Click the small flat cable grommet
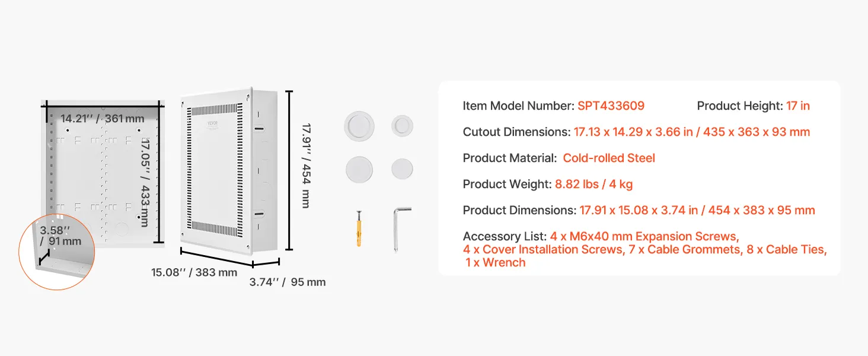 (402, 169)
